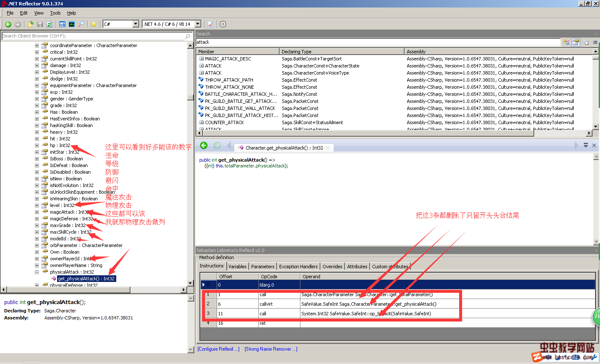
Task: Click the document checkmark toolbar icon
Action: 210,24
